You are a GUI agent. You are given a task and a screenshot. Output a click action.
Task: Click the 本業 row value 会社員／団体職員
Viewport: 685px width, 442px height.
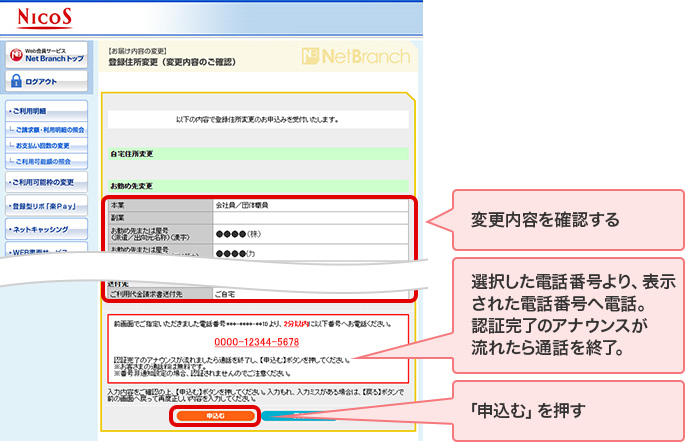pos(245,204)
